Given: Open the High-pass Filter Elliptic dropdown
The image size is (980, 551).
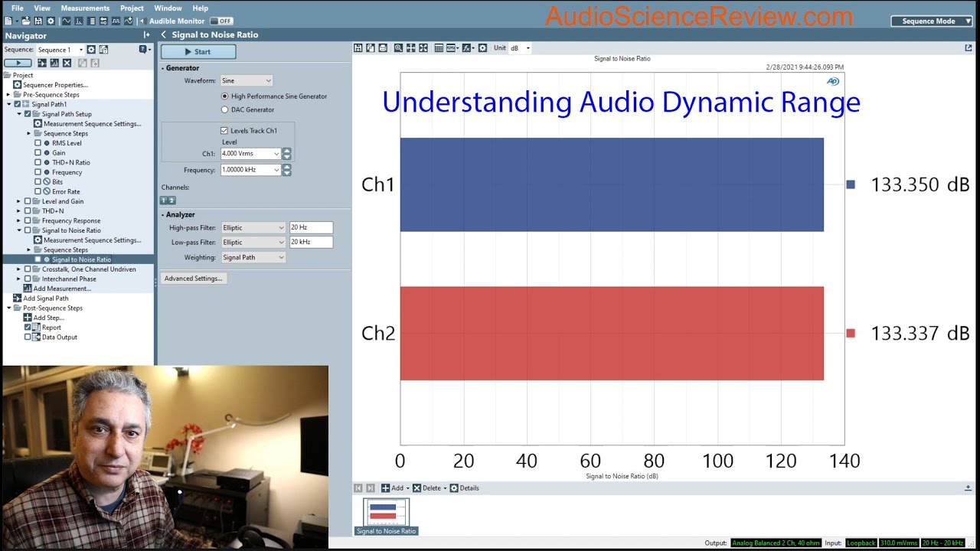Looking at the screenshot, I should [x=253, y=227].
